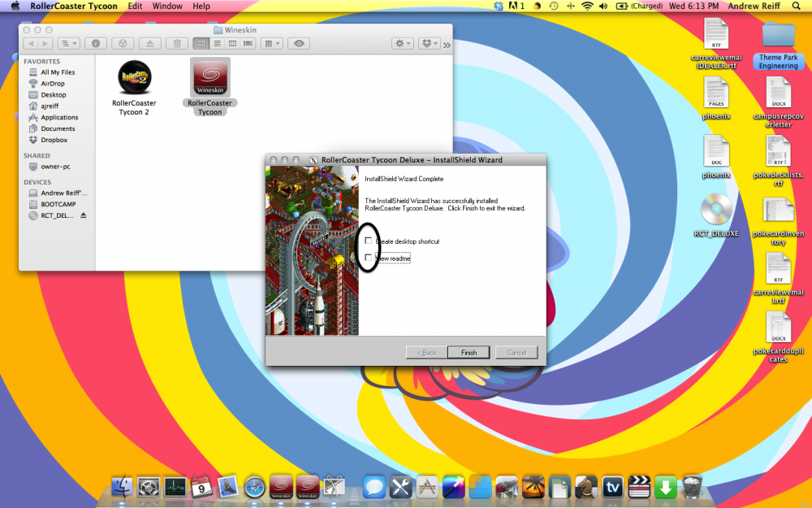Screen dimensions: 812x508
Task: Click the Finder trash delete toolbar icon
Action: 179,43
